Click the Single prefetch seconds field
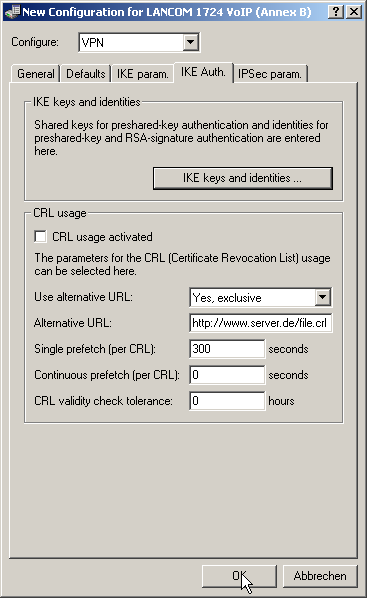367x598 pixels. (227, 349)
